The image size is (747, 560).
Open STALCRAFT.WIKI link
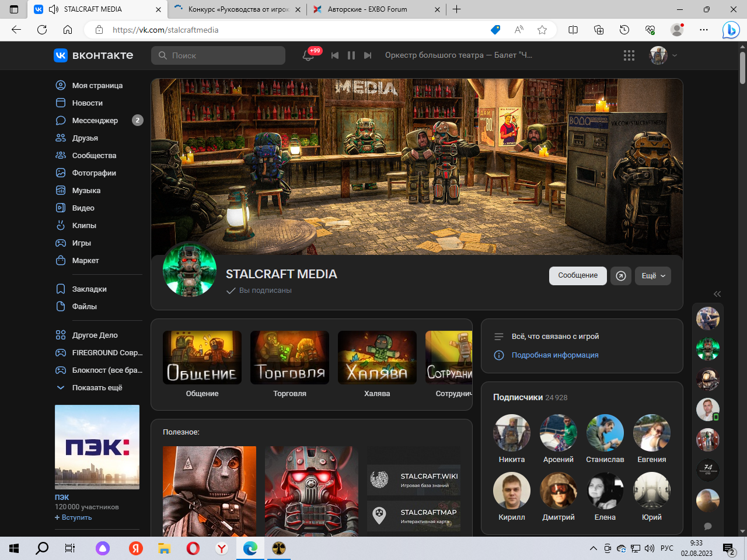[414, 480]
